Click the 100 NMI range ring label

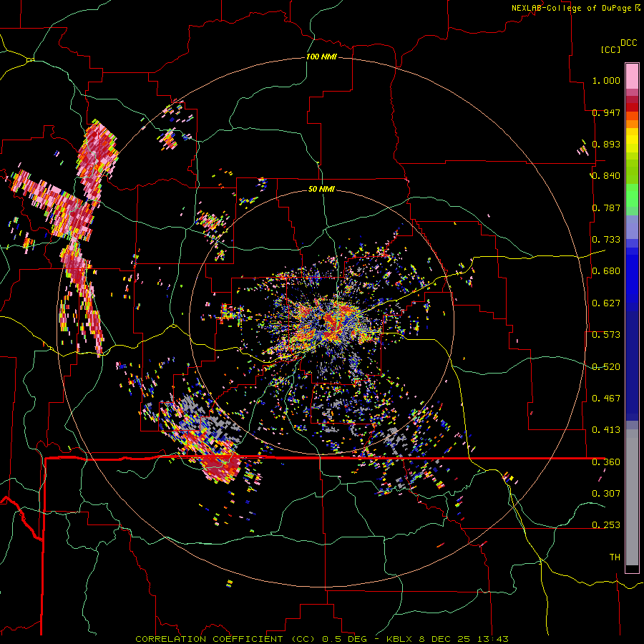pos(321,57)
